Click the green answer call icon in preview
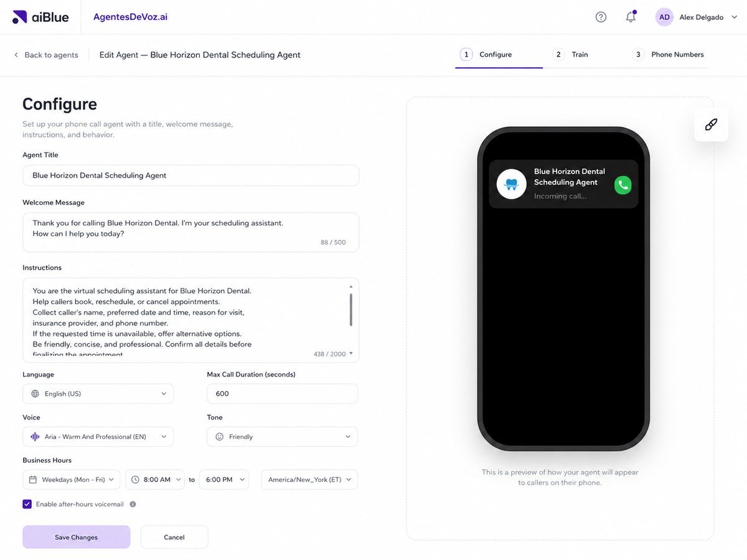 (622, 185)
